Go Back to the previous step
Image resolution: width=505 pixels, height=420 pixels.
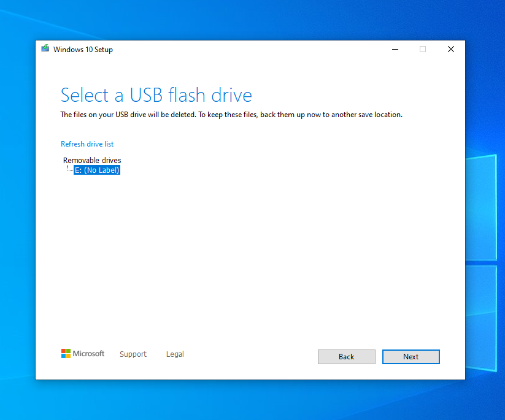click(x=347, y=357)
